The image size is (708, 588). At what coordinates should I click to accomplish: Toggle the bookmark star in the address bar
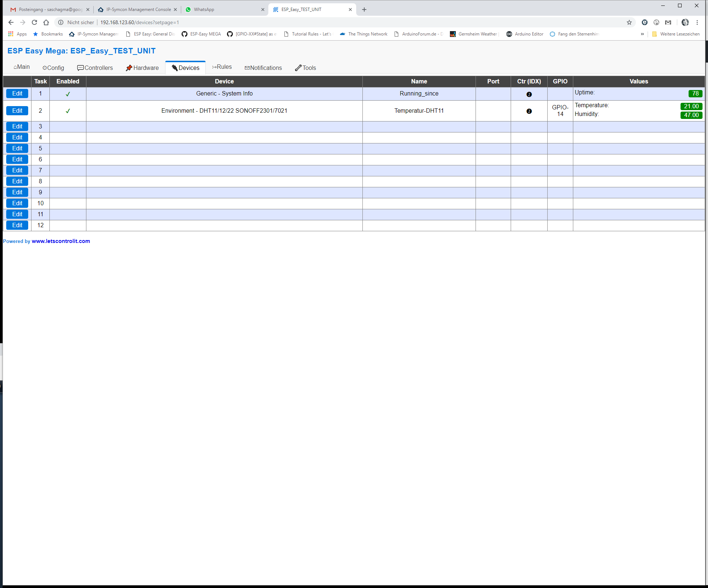click(x=629, y=22)
